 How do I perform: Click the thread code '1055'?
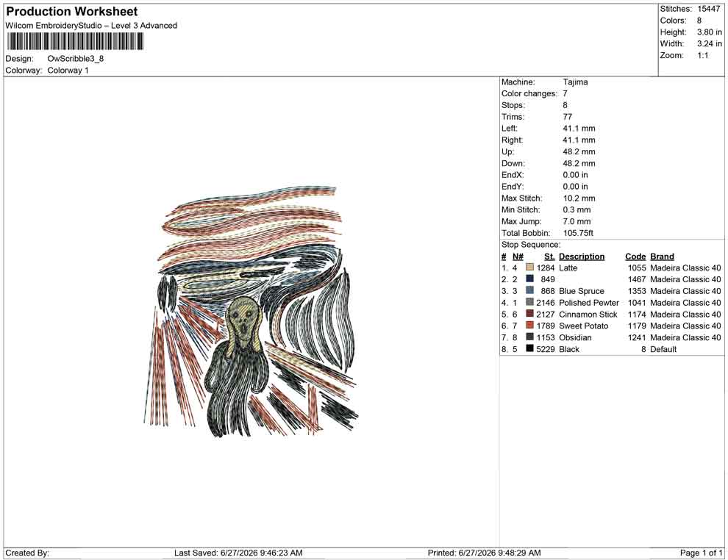[637, 268]
